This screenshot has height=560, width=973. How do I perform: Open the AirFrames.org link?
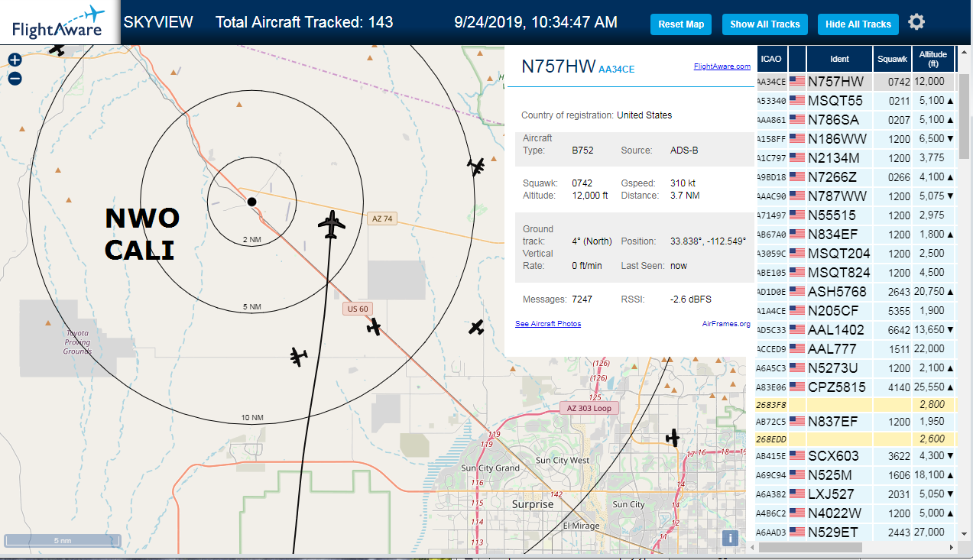pos(726,324)
